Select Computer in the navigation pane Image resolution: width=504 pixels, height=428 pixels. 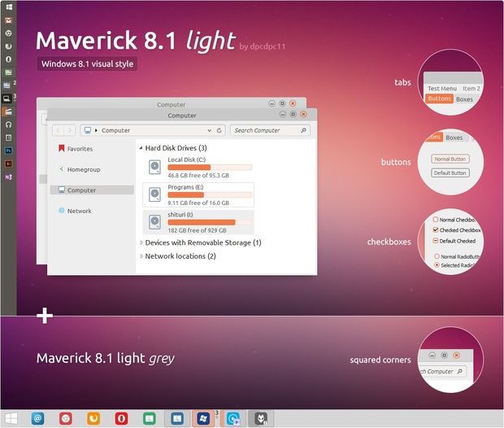pyautogui.click(x=92, y=190)
